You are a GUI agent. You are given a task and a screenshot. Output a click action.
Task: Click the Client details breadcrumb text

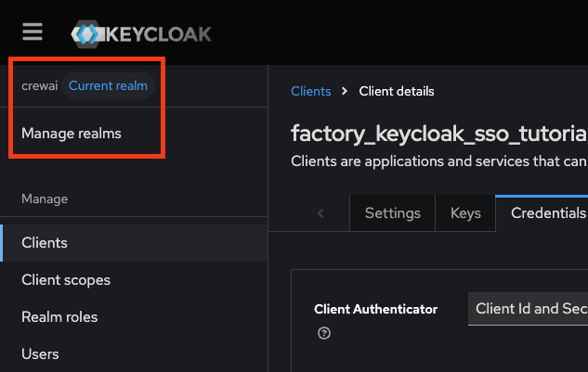397,91
